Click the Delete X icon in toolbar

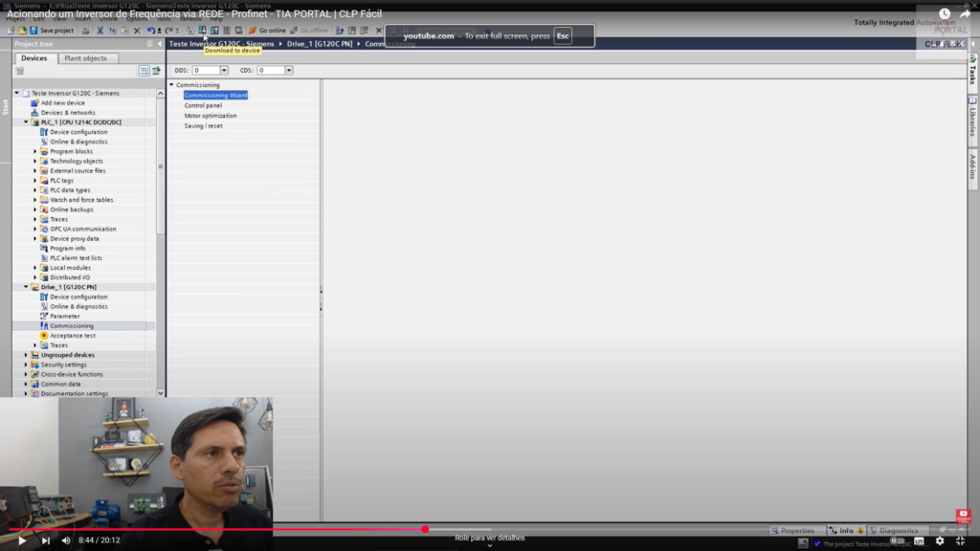point(137,30)
